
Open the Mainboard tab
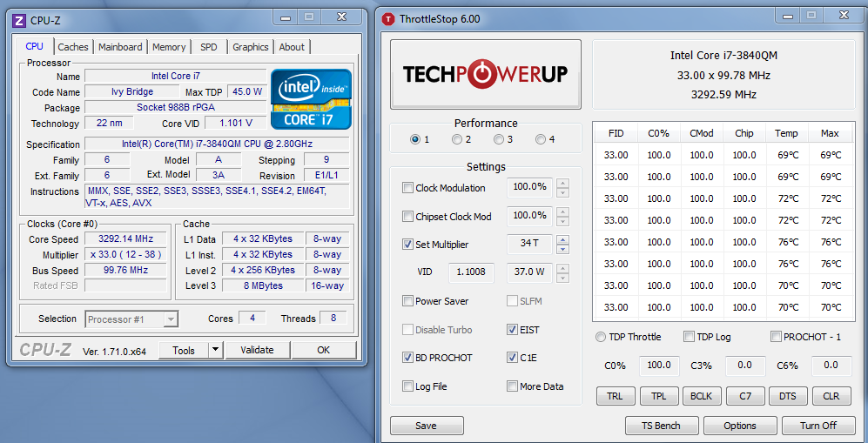pos(120,47)
